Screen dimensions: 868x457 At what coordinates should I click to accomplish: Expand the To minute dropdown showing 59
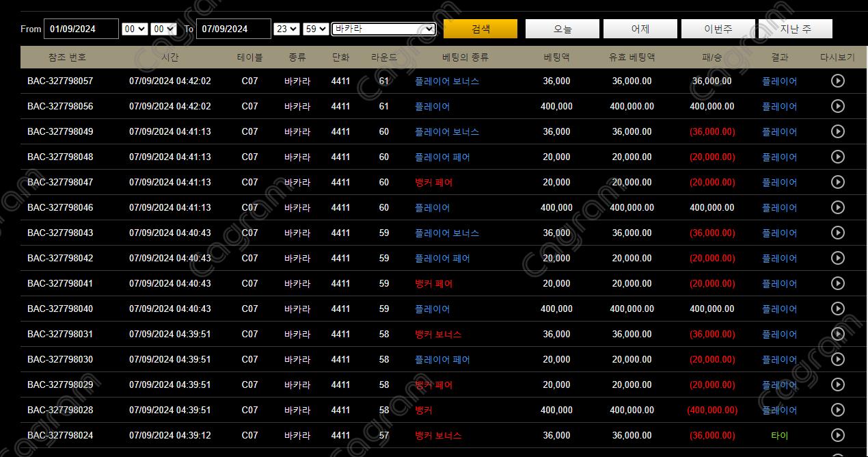click(316, 29)
